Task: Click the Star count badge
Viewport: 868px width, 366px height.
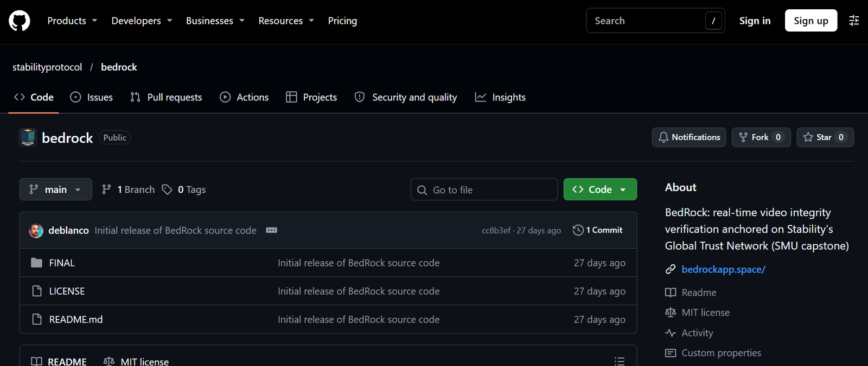Action: 841,137
